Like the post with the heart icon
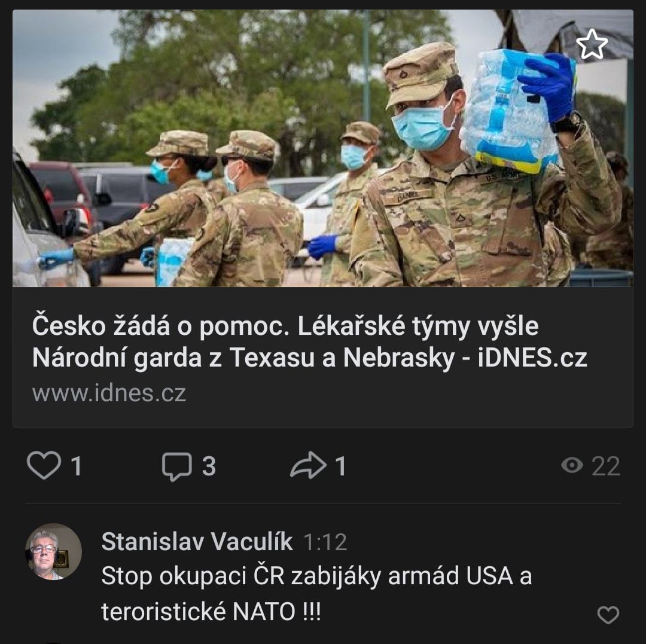The height and width of the screenshot is (644, 646). 44,465
